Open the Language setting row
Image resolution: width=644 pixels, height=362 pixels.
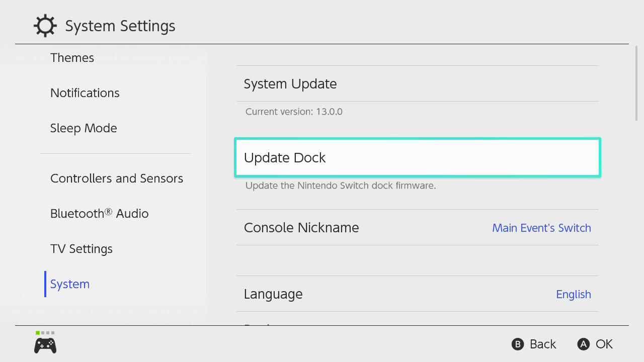(x=273, y=294)
